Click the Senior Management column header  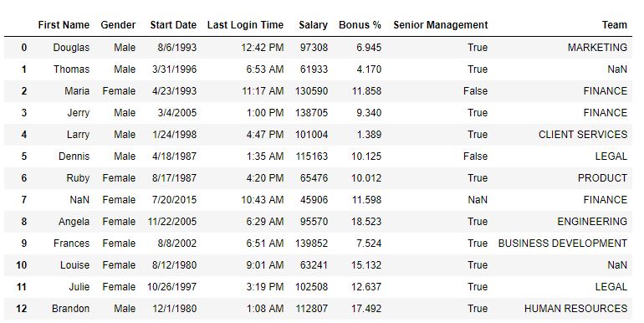click(x=440, y=25)
